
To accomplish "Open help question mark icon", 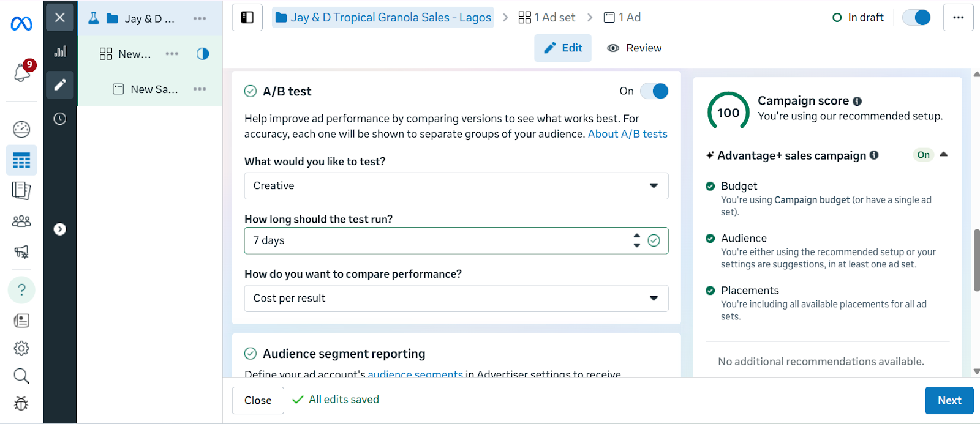I will tap(21, 289).
